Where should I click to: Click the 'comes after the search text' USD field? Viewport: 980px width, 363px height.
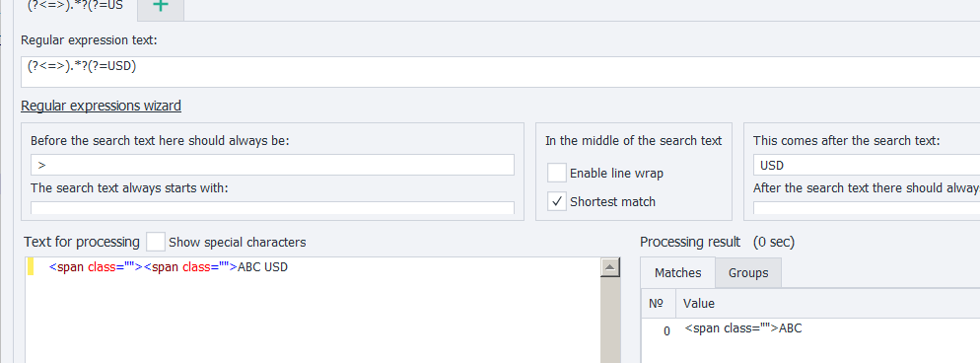coord(867,165)
